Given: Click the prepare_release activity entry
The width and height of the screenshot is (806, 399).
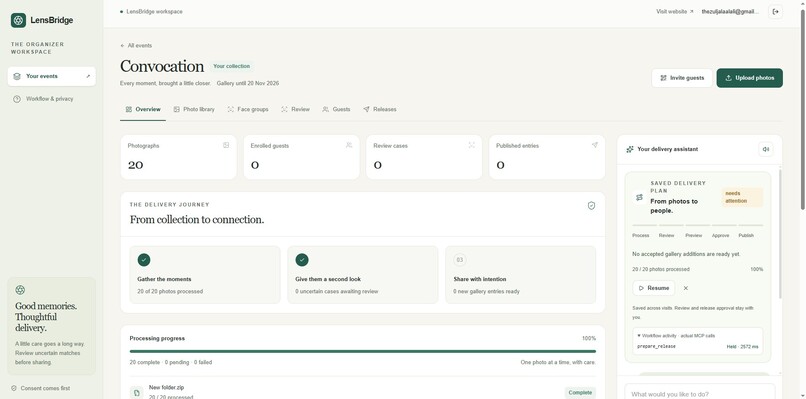Looking at the screenshot, I should coord(698,347).
